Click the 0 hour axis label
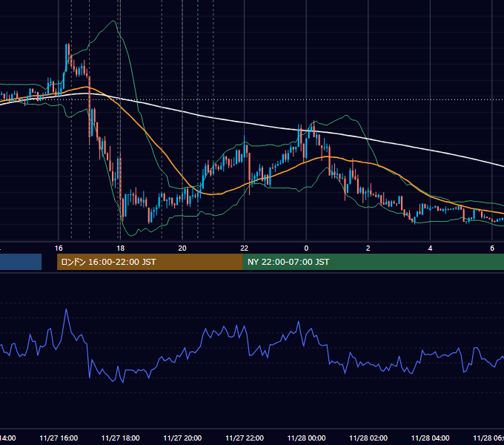 pos(306,248)
